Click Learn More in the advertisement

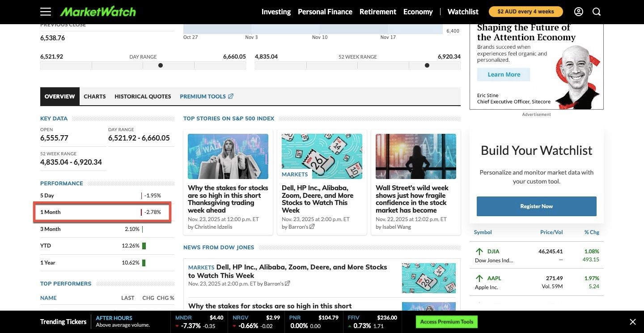[504, 74]
